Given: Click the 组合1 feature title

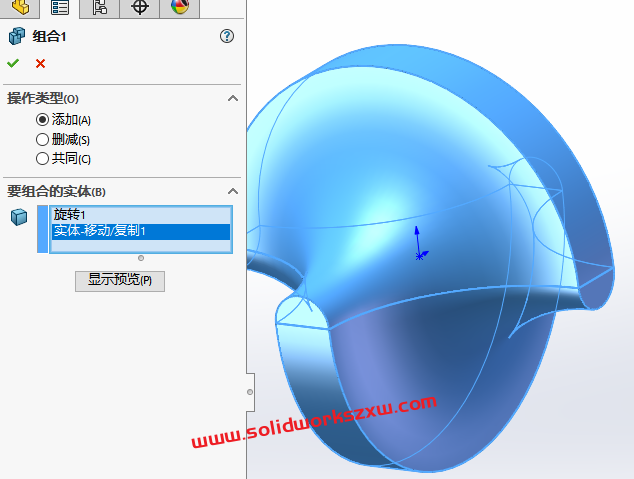Looking at the screenshot, I should [x=49, y=37].
